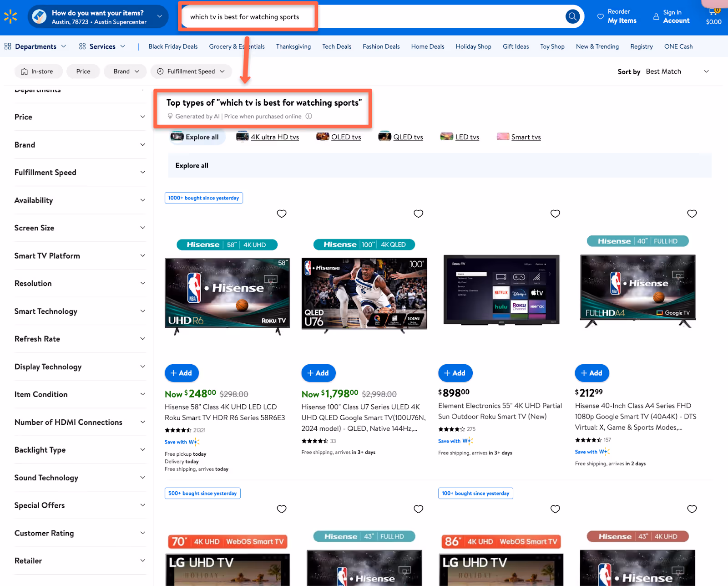
Task: Open the Price filter chip
Action: [x=83, y=71]
